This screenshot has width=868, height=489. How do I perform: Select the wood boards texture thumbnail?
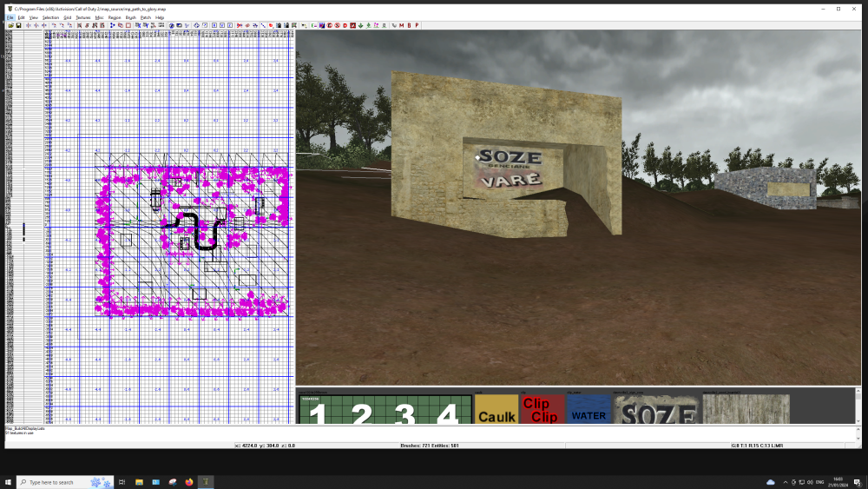click(746, 410)
